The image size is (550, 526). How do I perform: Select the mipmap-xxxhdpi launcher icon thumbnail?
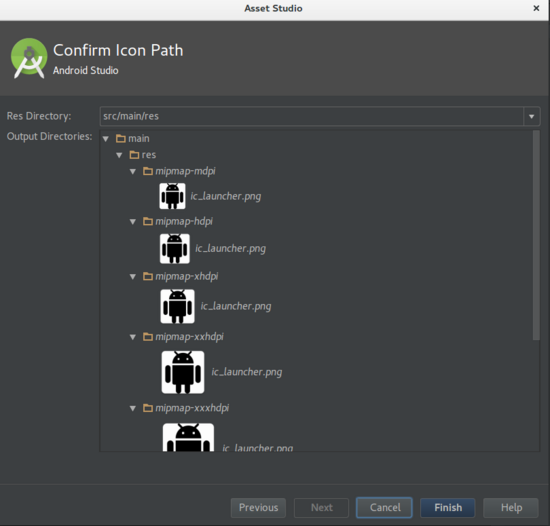(x=188, y=437)
